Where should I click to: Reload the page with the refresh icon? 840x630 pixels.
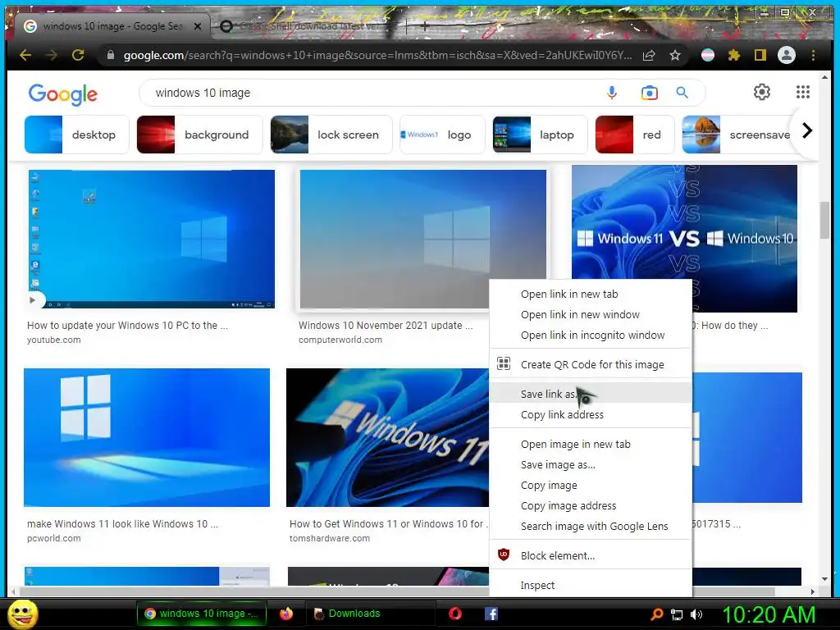coord(78,55)
